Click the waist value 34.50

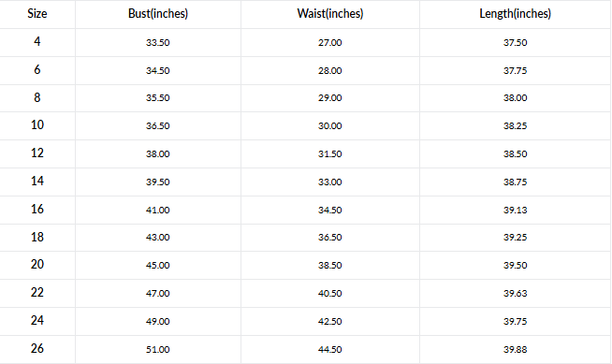pyautogui.click(x=329, y=210)
